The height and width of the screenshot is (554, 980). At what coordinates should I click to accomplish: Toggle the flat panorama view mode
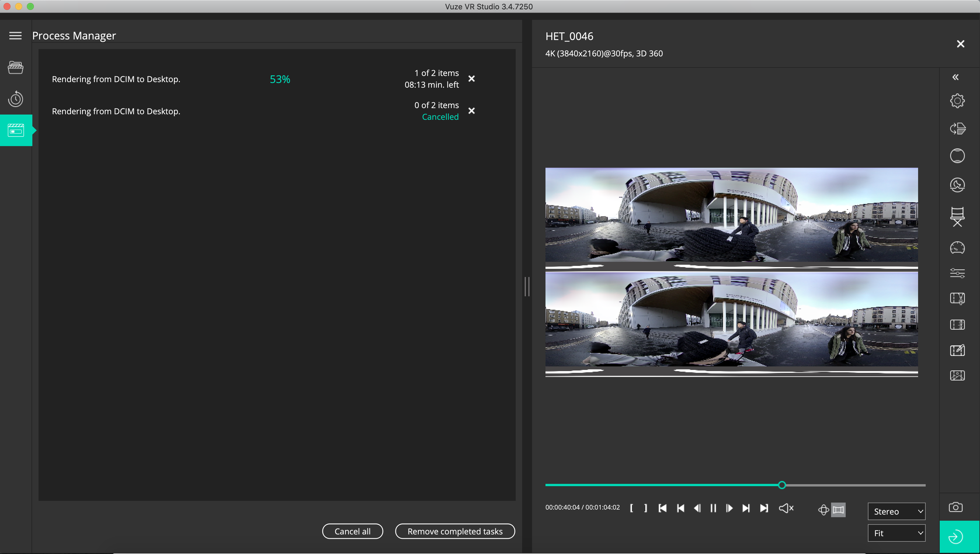pos(838,510)
